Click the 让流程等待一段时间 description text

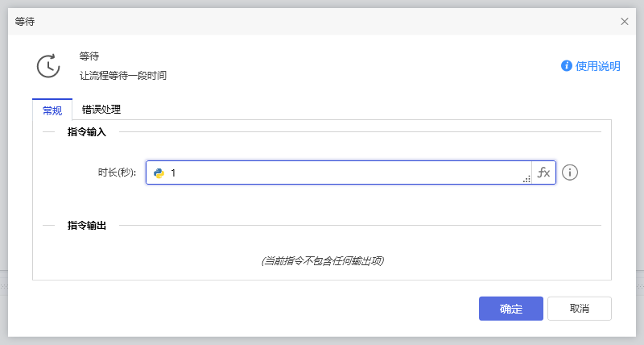coord(122,76)
